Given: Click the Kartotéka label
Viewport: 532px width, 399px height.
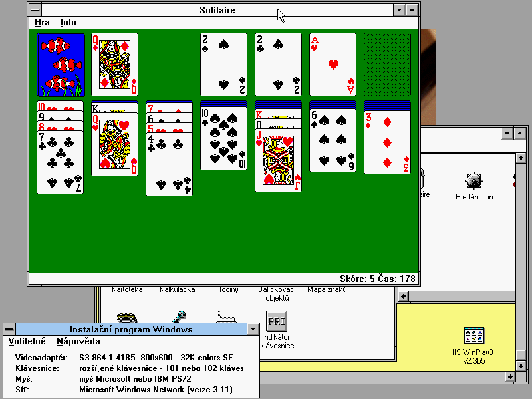Looking at the screenshot, I should tap(127, 289).
